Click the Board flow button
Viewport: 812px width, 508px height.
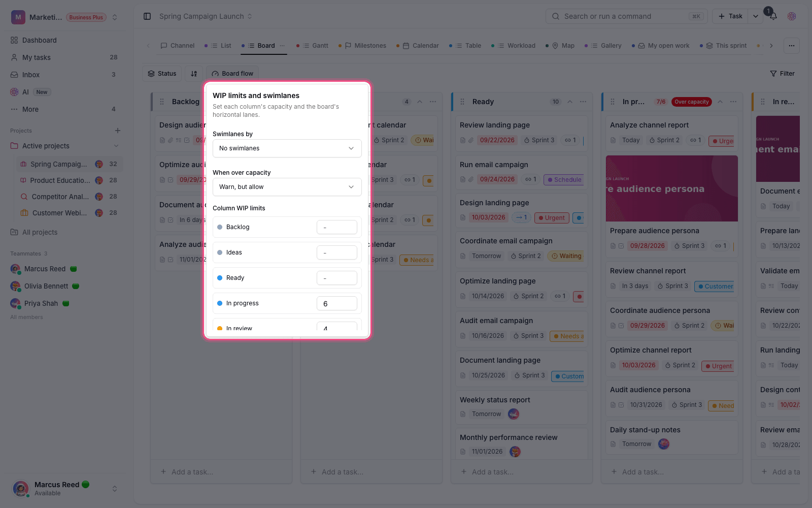232,74
